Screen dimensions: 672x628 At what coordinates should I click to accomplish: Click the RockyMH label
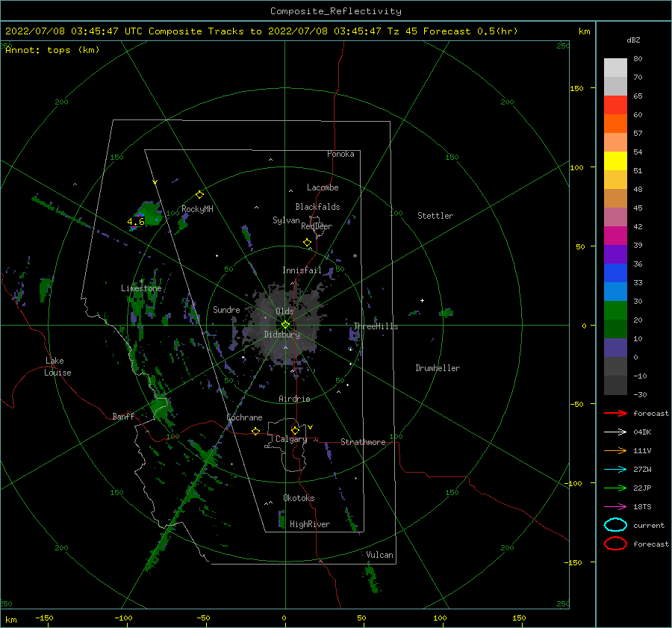coord(197,209)
